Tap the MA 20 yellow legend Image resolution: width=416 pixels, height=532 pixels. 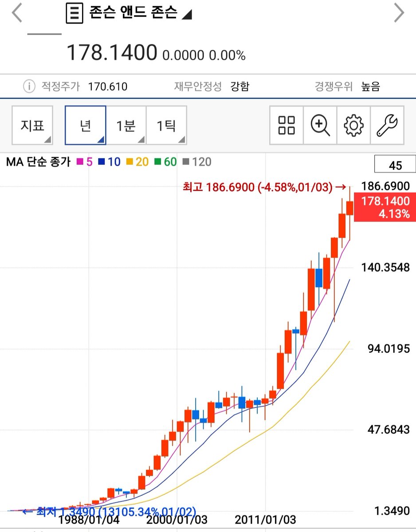tap(137, 162)
